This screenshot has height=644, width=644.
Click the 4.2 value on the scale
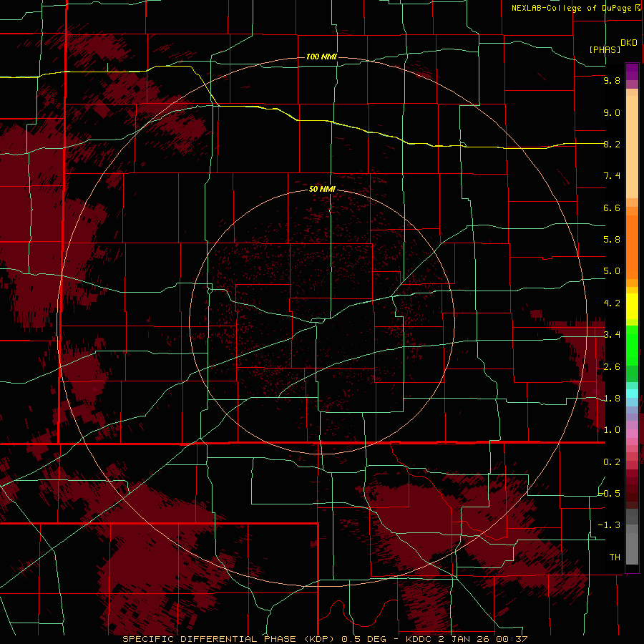click(612, 303)
